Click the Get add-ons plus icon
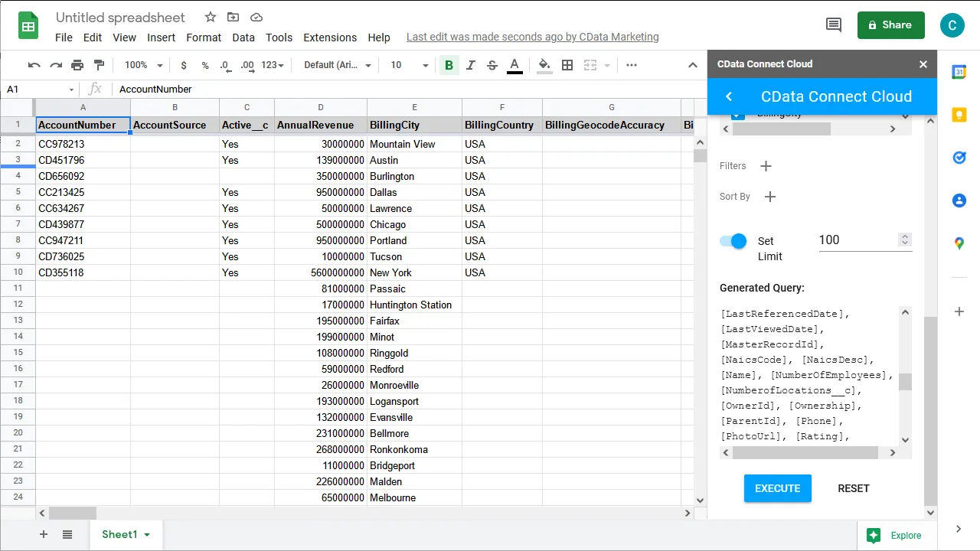This screenshot has height=551, width=980. 959,311
